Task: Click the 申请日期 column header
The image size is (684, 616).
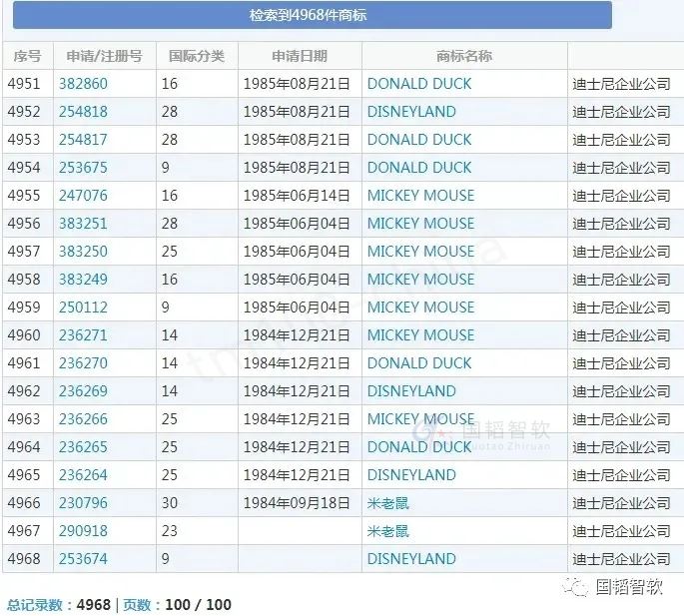Action: point(300,56)
